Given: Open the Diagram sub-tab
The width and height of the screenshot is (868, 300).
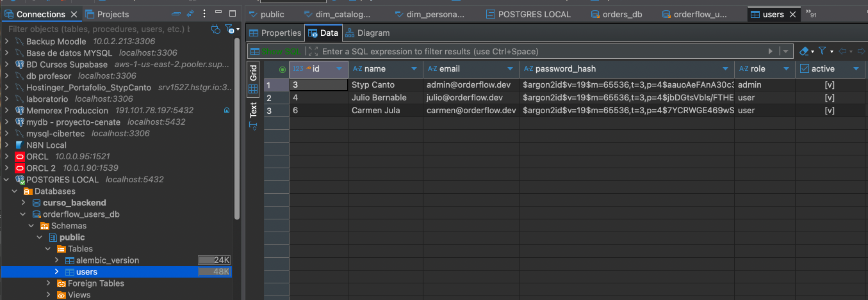Looking at the screenshot, I should [367, 33].
